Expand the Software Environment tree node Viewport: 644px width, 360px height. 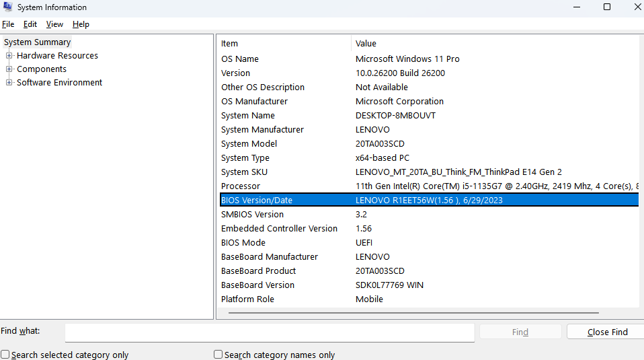coord(9,83)
